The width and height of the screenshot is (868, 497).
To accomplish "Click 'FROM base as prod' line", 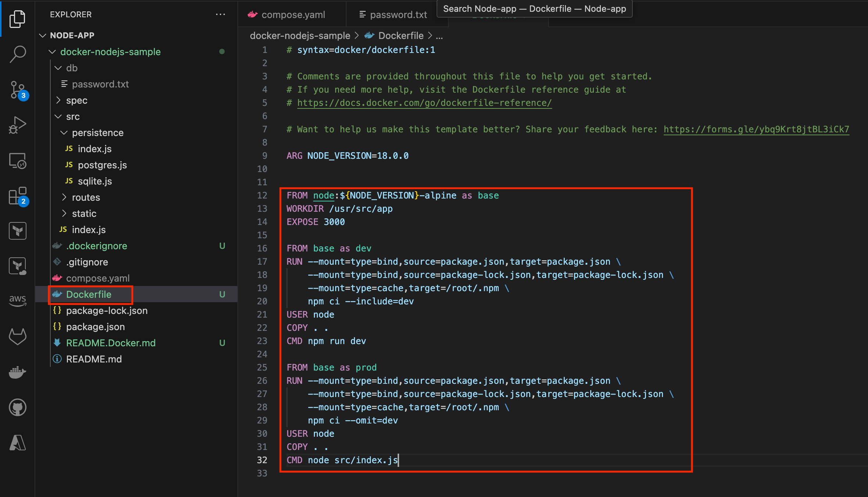I will [x=331, y=368].
